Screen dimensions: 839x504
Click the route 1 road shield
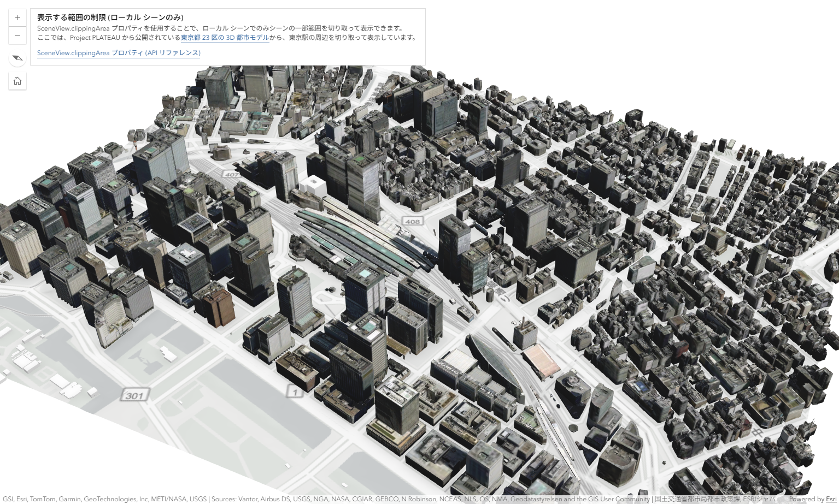coord(295,392)
